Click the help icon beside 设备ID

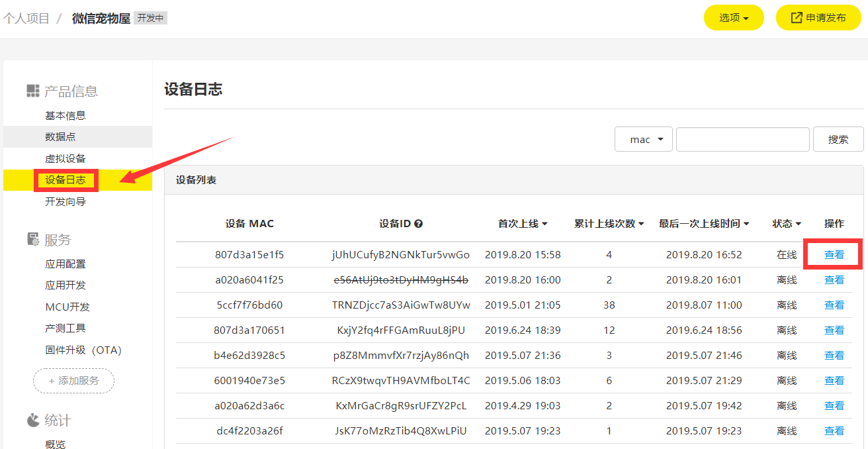(418, 224)
